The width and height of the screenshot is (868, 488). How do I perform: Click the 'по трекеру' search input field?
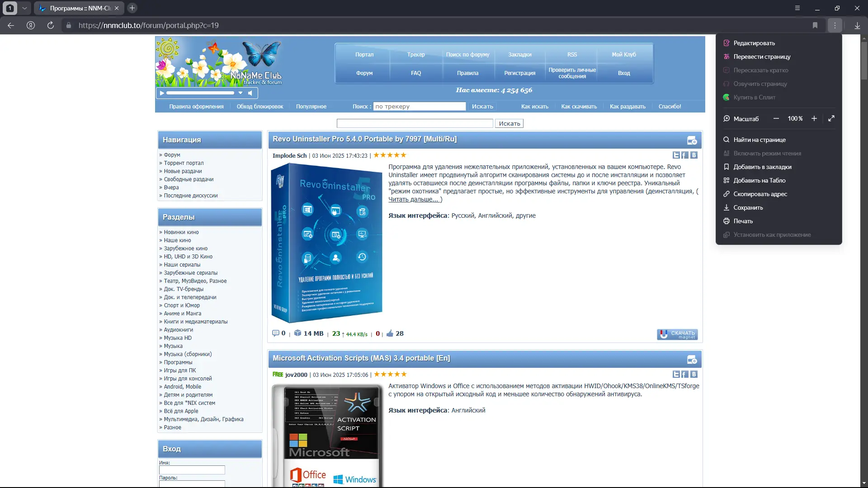[419, 107]
